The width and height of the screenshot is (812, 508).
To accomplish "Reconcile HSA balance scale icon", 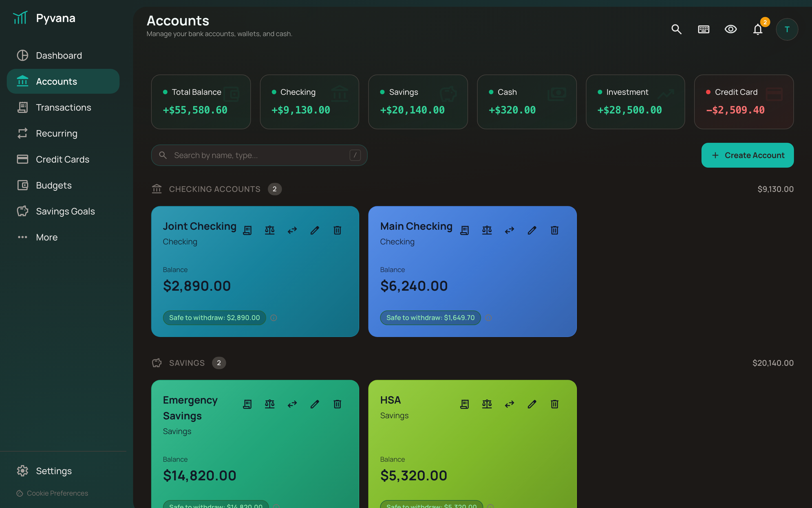I will 487,404.
